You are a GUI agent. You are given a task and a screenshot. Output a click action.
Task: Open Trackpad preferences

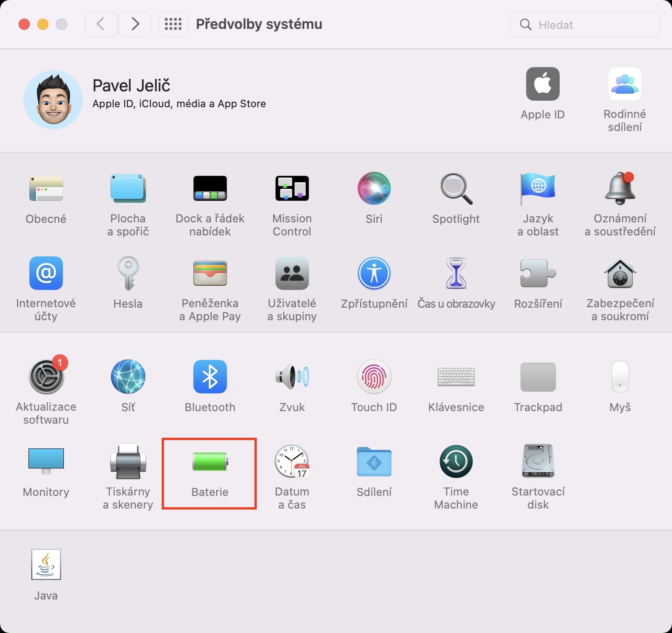click(538, 377)
